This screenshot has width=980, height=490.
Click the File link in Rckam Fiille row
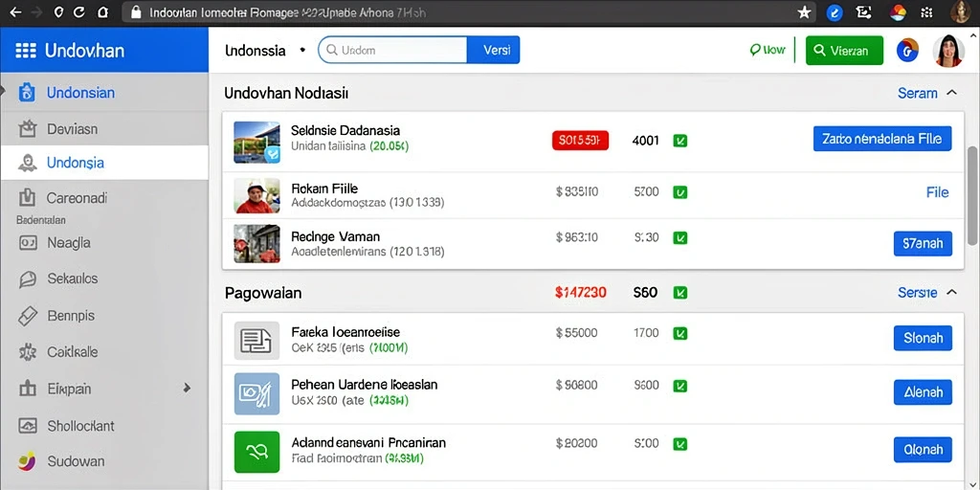pyautogui.click(x=937, y=192)
